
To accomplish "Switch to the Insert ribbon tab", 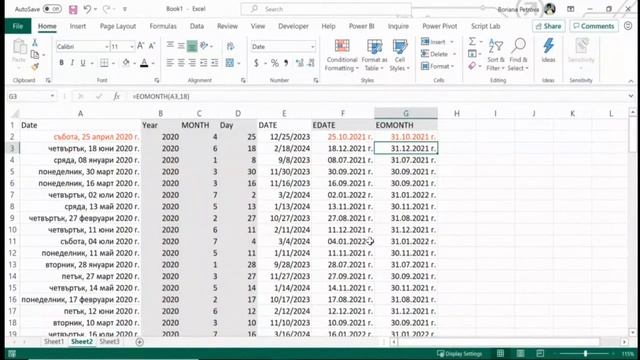I will pos(78,26).
